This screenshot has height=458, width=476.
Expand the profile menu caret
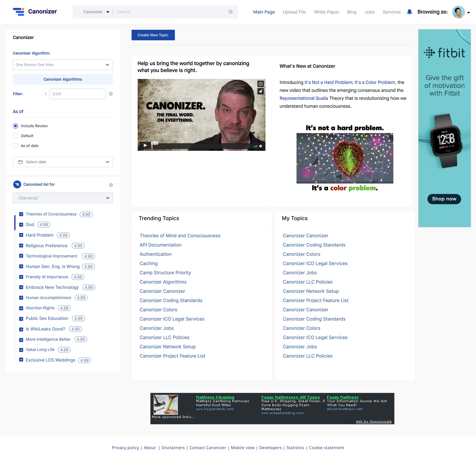tap(468, 13)
